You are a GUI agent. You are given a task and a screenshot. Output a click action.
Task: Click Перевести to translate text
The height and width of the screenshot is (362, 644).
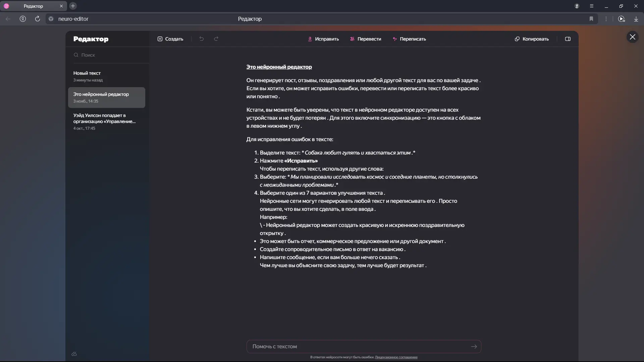tap(366, 39)
